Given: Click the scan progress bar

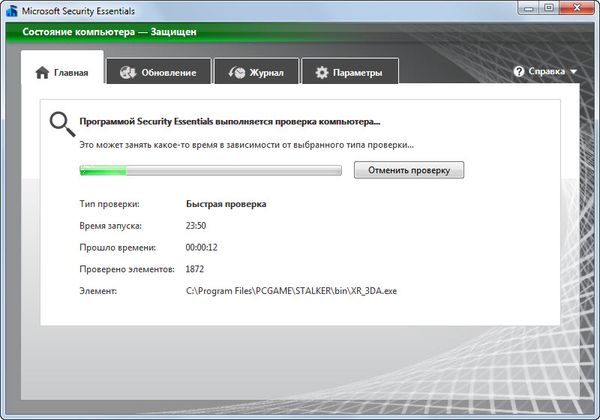Looking at the screenshot, I should click(x=210, y=170).
